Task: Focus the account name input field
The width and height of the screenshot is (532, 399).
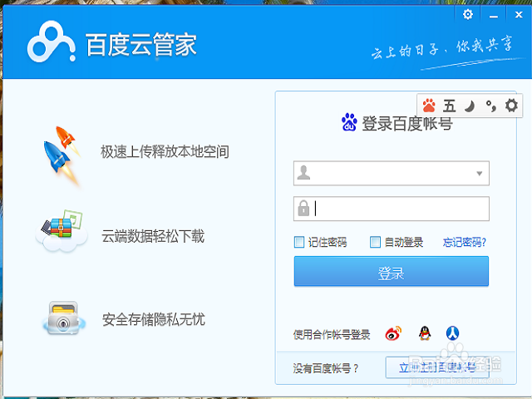Action: pyautogui.click(x=392, y=174)
